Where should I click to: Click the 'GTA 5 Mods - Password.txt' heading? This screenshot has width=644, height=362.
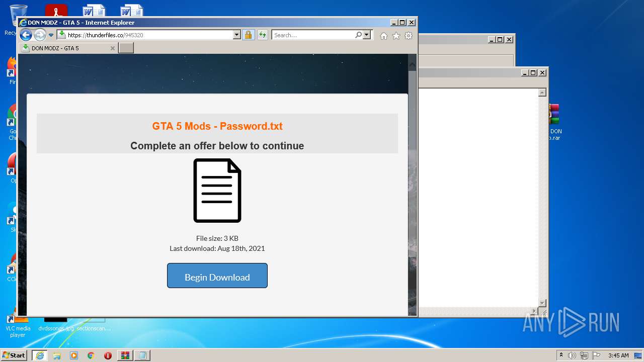pos(217,126)
